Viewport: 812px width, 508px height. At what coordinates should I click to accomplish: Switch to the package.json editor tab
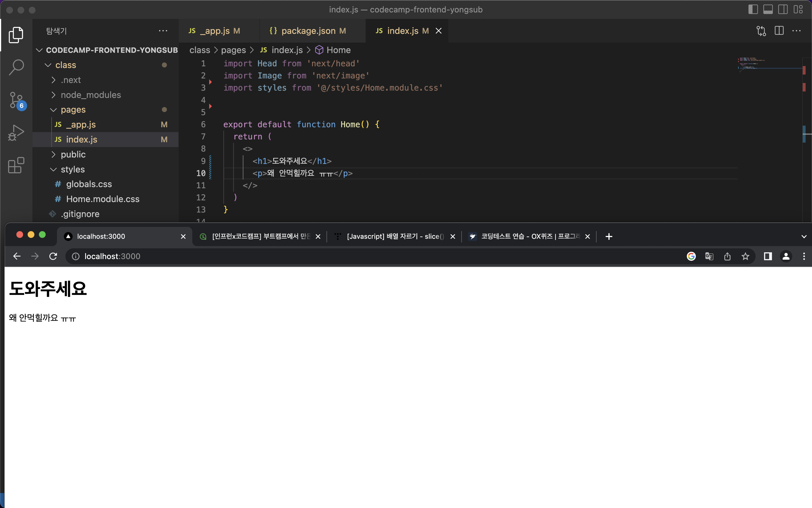pyautogui.click(x=313, y=31)
